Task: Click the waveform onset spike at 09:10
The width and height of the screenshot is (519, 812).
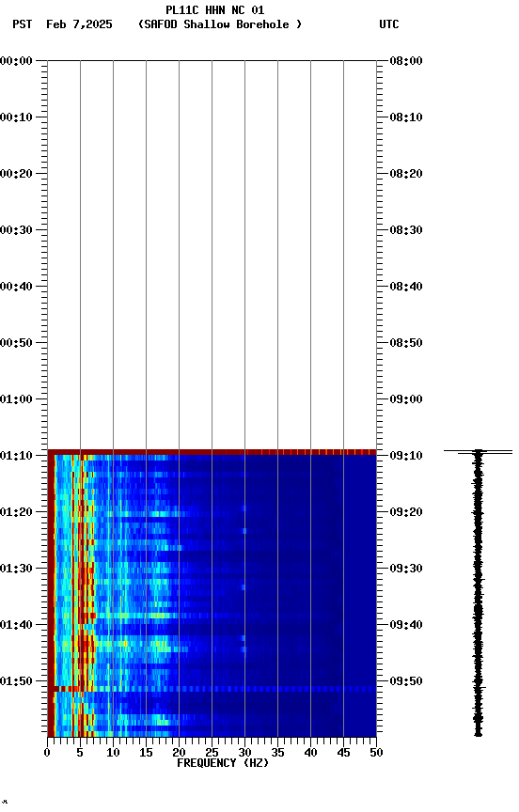Action: [x=478, y=452]
